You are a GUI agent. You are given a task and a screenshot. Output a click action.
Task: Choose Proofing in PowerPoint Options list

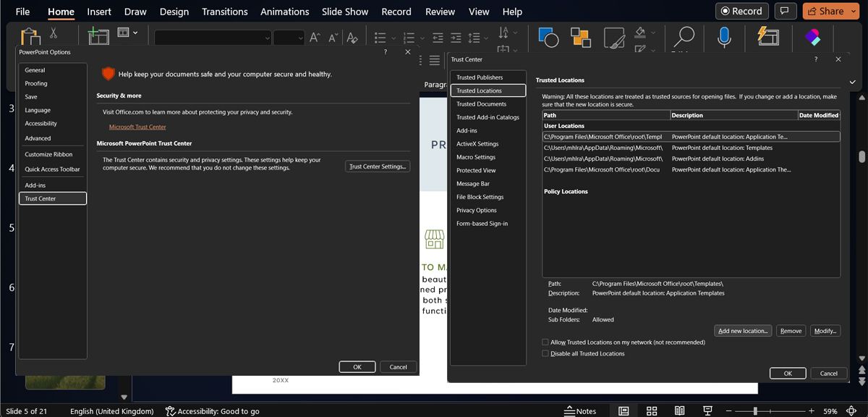(x=36, y=83)
